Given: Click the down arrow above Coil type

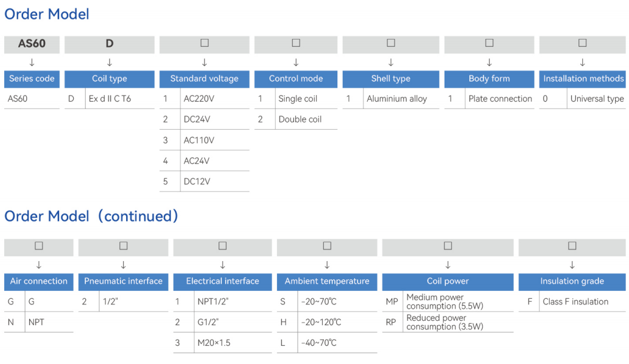Looking at the screenshot, I should click(110, 63).
